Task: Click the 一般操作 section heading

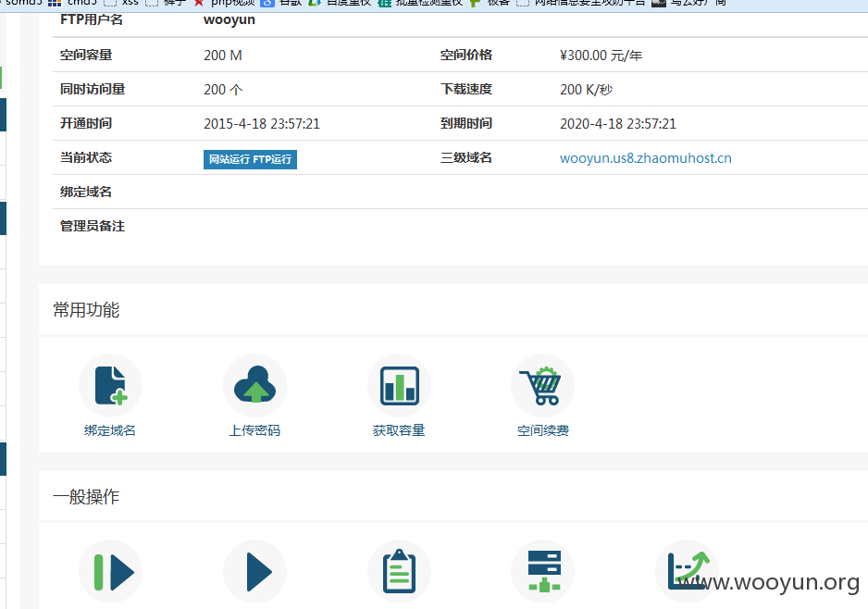Action: (86, 497)
